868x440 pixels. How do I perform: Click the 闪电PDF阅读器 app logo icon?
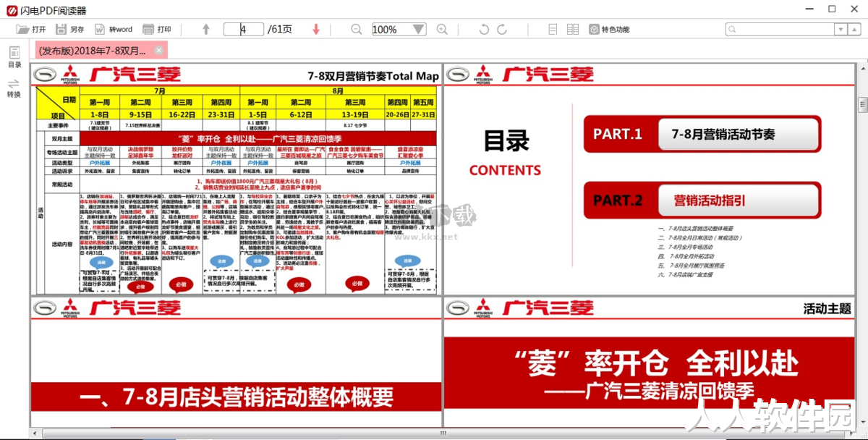[x=11, y=9]
